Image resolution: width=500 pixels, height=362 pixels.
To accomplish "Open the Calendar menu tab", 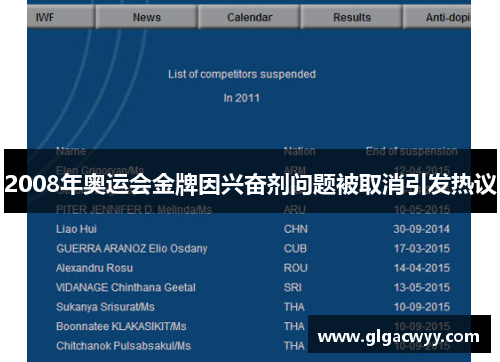I will point(249,17).
